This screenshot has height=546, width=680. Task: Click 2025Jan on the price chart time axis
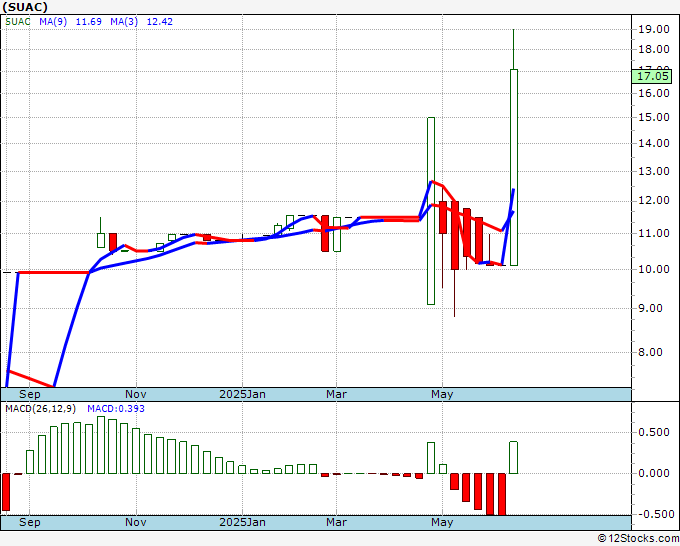click(x=242, y=394)
